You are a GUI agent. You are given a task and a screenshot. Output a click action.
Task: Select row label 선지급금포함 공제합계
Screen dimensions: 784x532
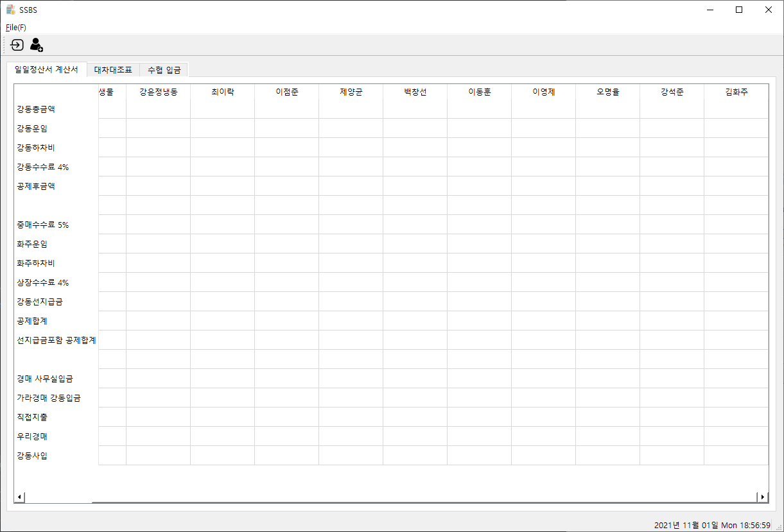pos(57,340)
